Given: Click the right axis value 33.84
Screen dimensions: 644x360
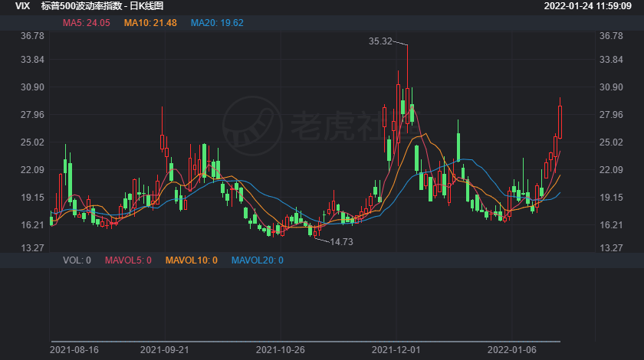Looking at the screenshot, I should click(x=611, y=60).
